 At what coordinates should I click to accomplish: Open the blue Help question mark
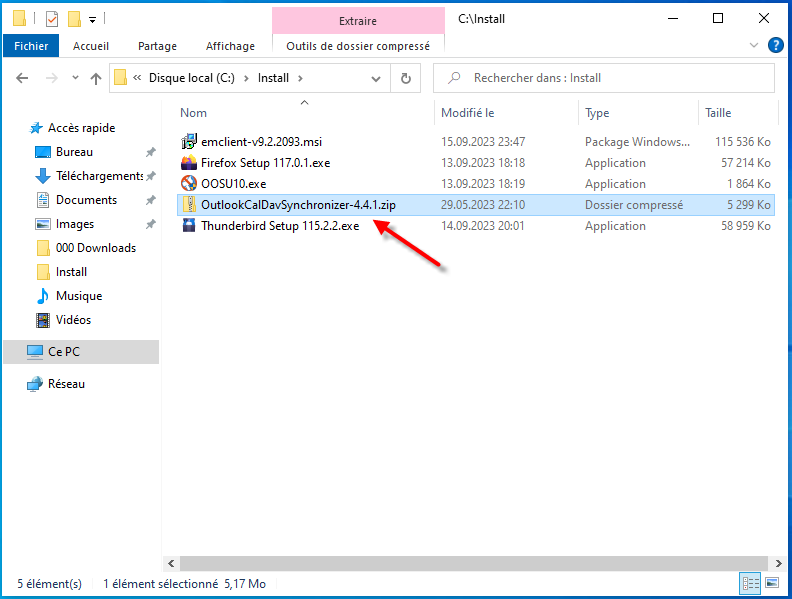pyautogui.click(x=775, y=45)
